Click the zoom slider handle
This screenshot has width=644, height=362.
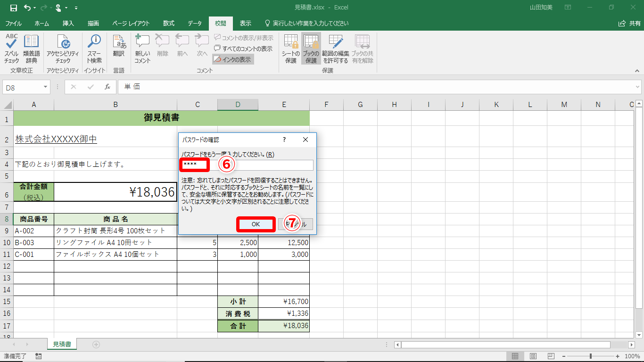pos(591,356)
